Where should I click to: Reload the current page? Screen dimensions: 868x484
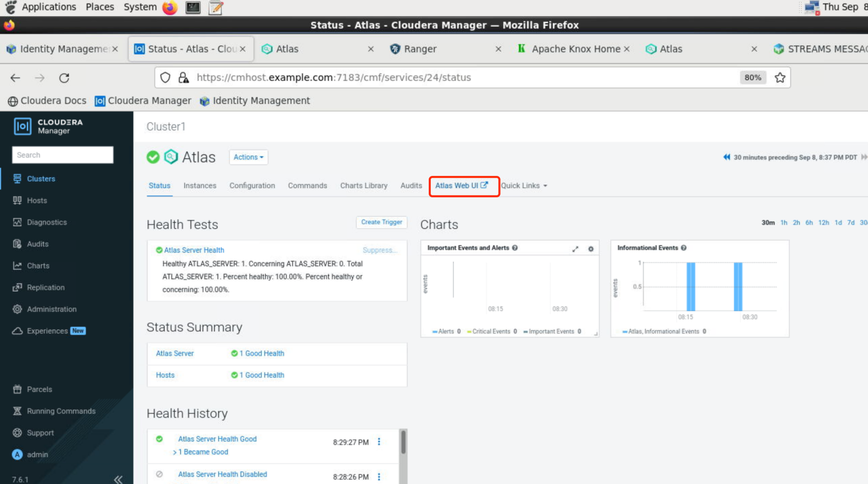click(x=64, y=78)
